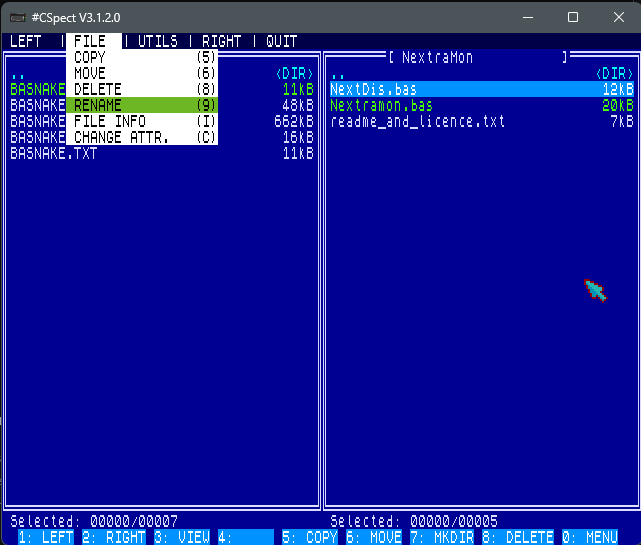641x545 pixels.
Task: Choose FILE INFO (I) from the File menu
Action: click(142, 121)
